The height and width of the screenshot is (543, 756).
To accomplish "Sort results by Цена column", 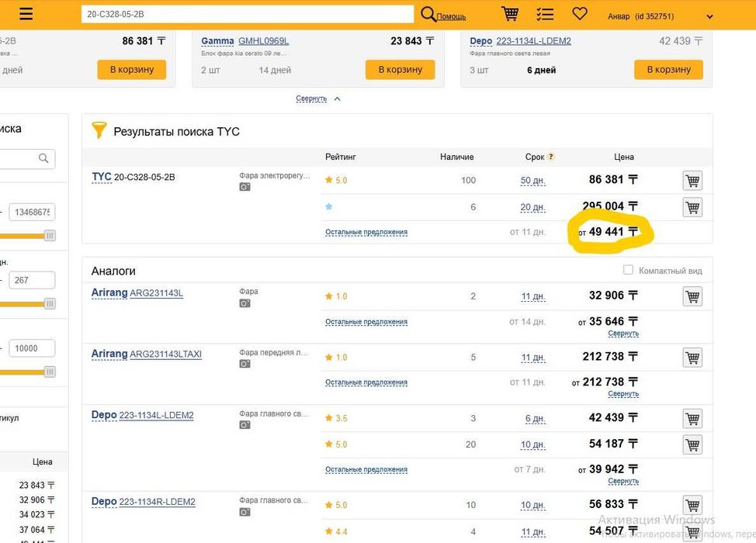I will [x=624, y=157].
